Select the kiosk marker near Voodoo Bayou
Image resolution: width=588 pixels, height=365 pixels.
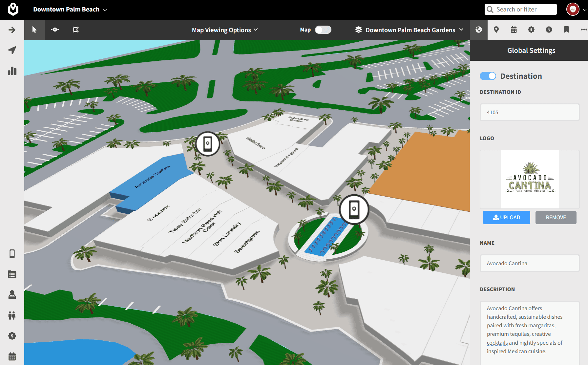point(208,144)
